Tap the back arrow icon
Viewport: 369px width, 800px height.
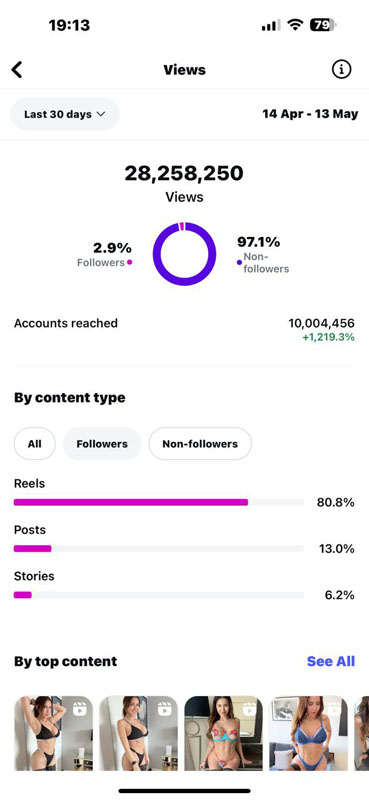click(x=17, y=69)
